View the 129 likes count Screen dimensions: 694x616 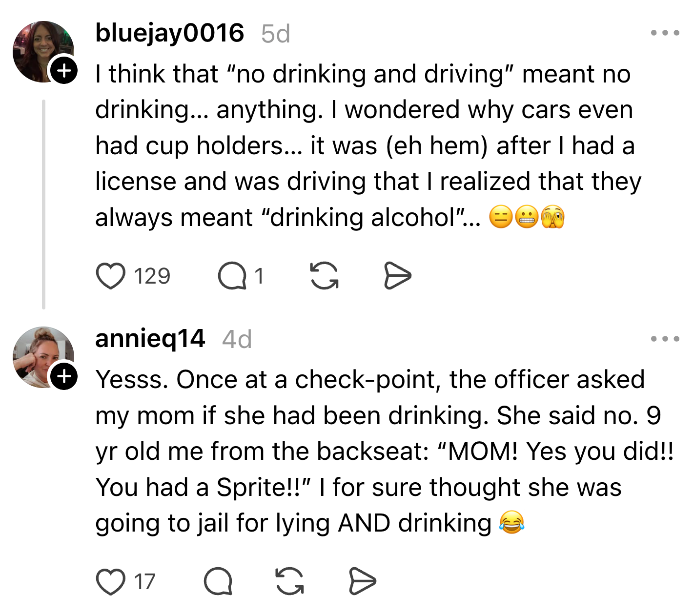[x=152, y=276]
